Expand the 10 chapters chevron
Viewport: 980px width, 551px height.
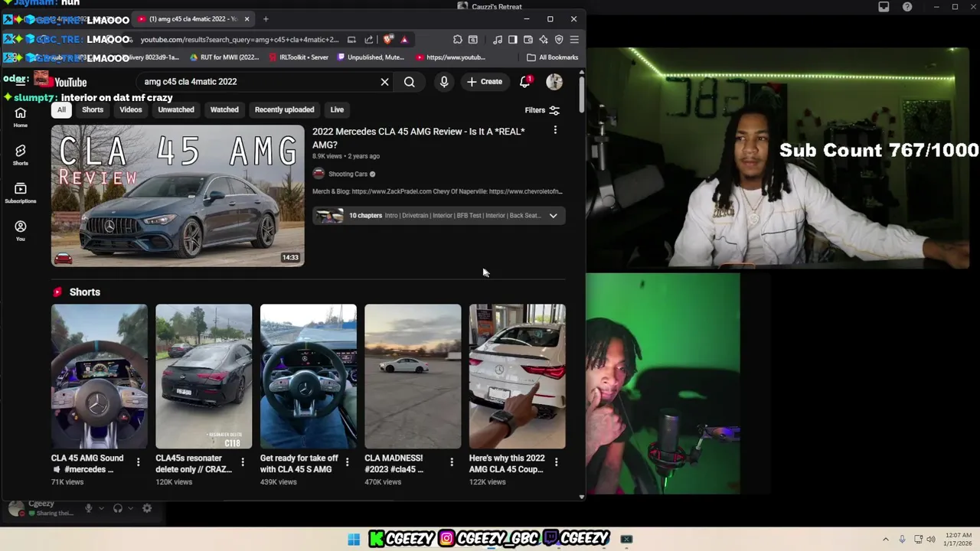(553, 216)
